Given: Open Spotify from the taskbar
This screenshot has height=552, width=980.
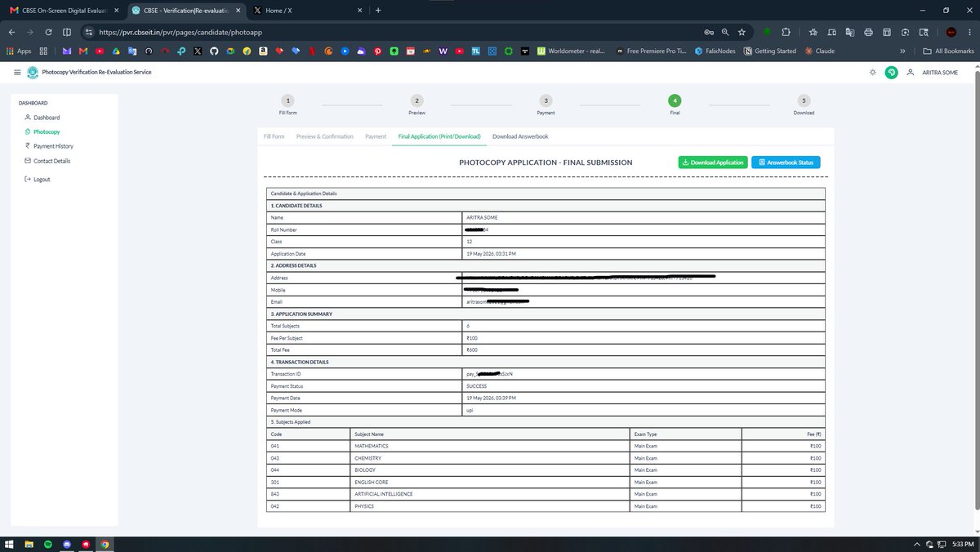Looking at the screenshot, I should pyautogui.click(x=47, y=544).
